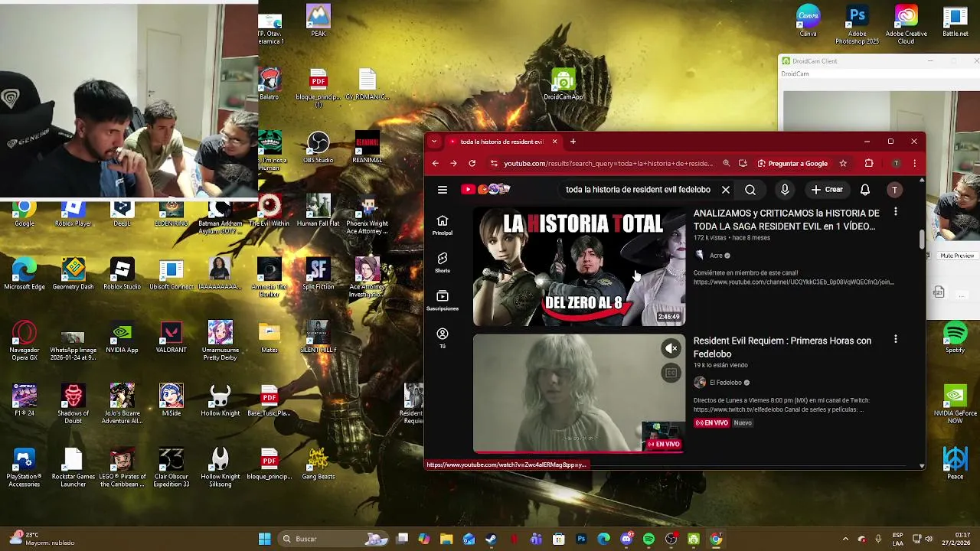Click the EN VIVO badge under description
The height and width of the screenshot is (551, 980).
tap(711, 422)
